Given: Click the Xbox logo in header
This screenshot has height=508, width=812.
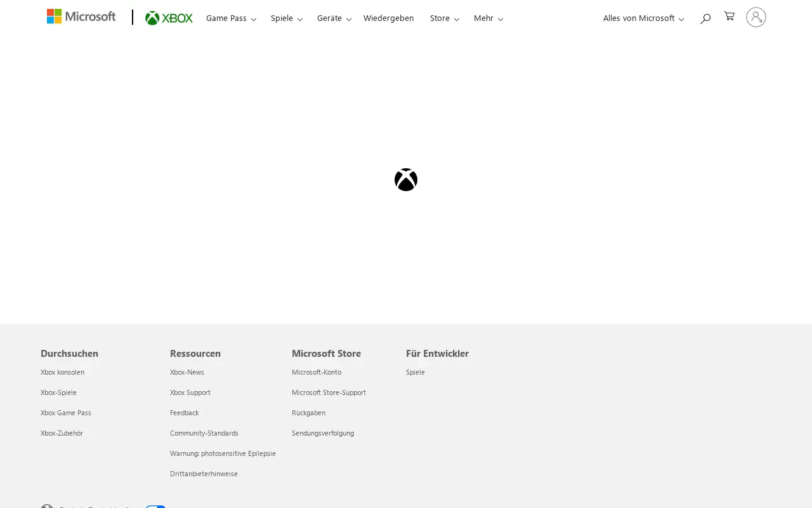Looking at the screenshot, I should [x=169, y=18].
